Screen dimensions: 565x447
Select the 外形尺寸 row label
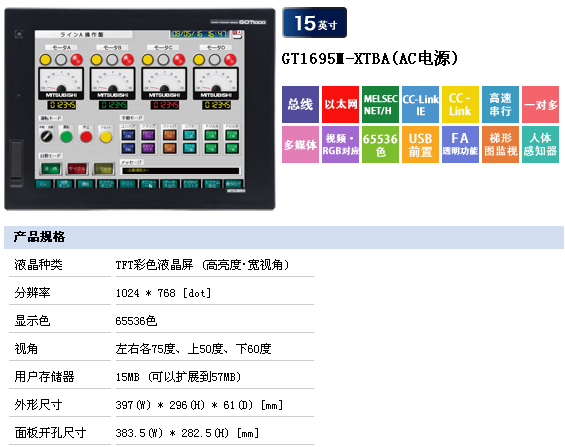point(39,405)
